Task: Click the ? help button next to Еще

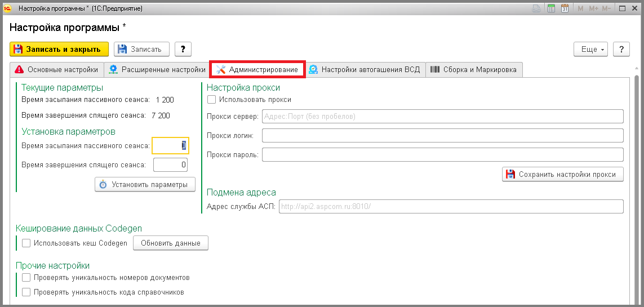Action: 621,49
